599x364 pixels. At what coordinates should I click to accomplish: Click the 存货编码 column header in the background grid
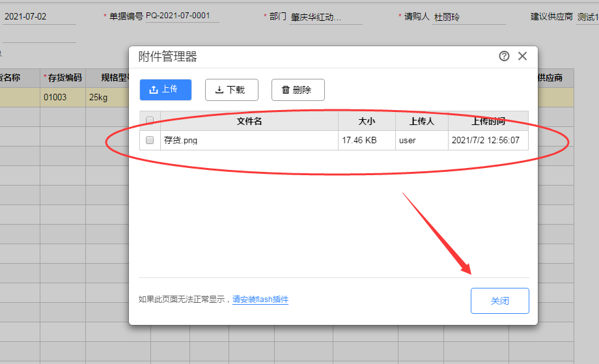[63, 78]
